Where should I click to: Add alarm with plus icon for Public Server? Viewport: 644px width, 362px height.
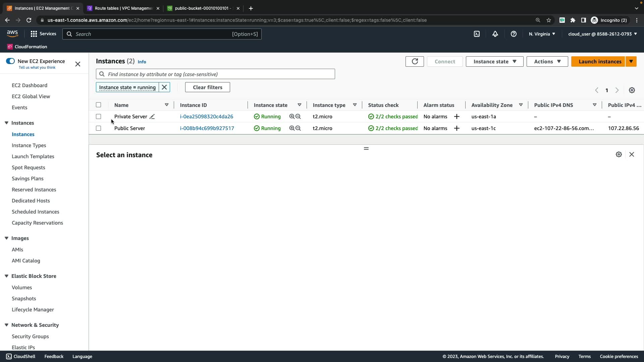click(457, 128)
